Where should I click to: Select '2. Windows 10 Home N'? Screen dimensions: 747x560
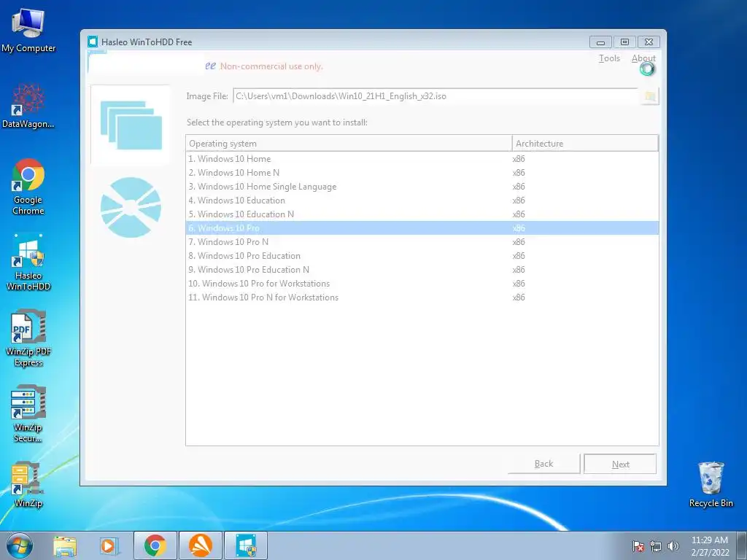pyautogui.click(x=422, y=173)
